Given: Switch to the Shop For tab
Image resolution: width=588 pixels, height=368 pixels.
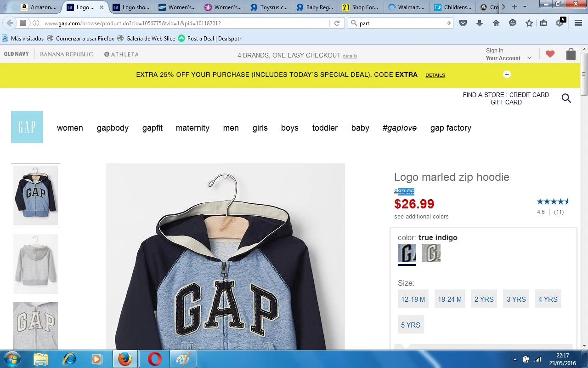Looking at the screenshot, I should pyautogui.click(x=361, y=7).
